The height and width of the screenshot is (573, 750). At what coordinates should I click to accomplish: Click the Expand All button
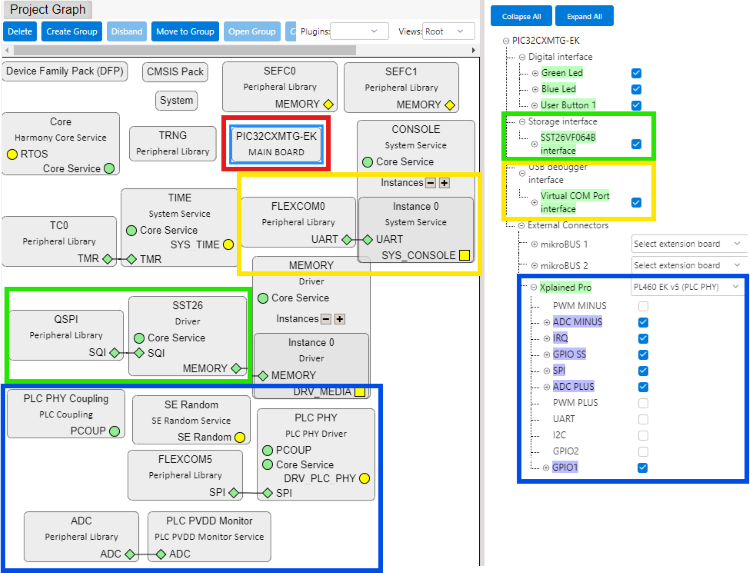click(584, 16)
